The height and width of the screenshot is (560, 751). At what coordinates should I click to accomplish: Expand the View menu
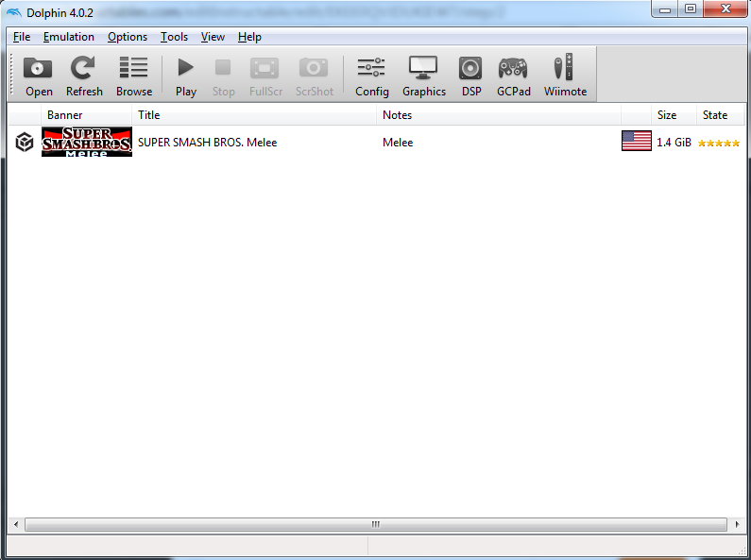pos(213,37)
